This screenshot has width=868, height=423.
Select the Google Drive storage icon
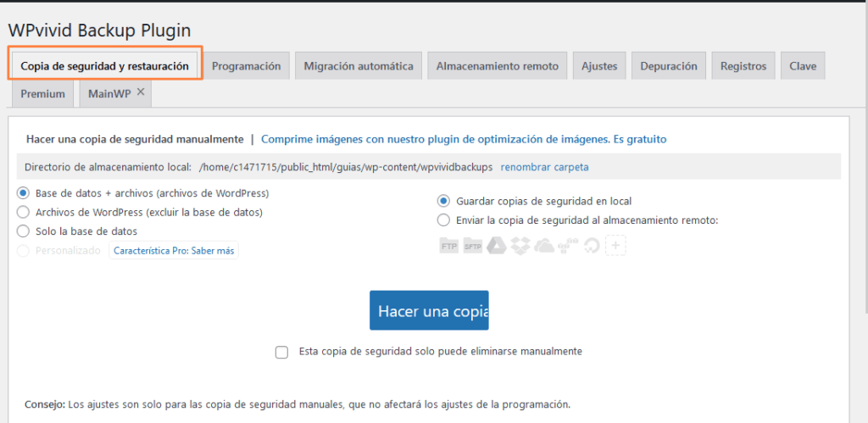[497, 246]
